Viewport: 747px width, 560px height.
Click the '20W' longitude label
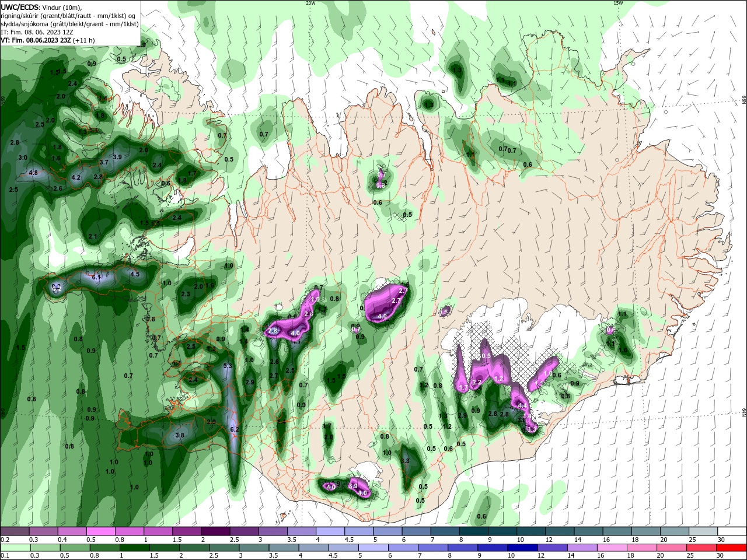coord(310,3)
